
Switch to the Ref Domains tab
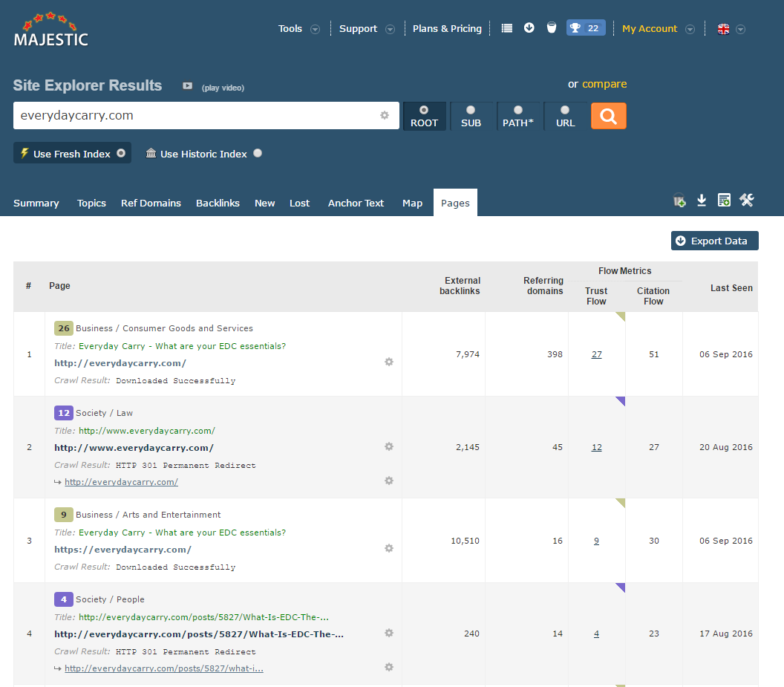click(151, 203)
